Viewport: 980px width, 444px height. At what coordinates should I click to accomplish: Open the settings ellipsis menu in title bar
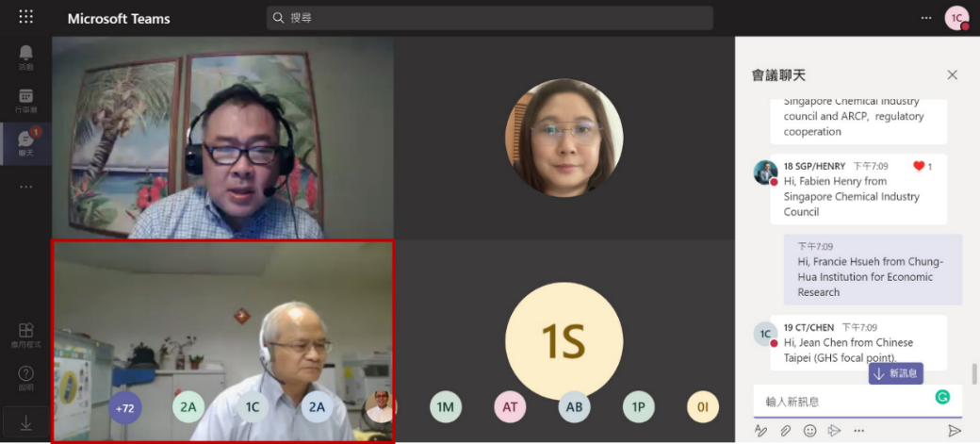click(x=925, y=18)
